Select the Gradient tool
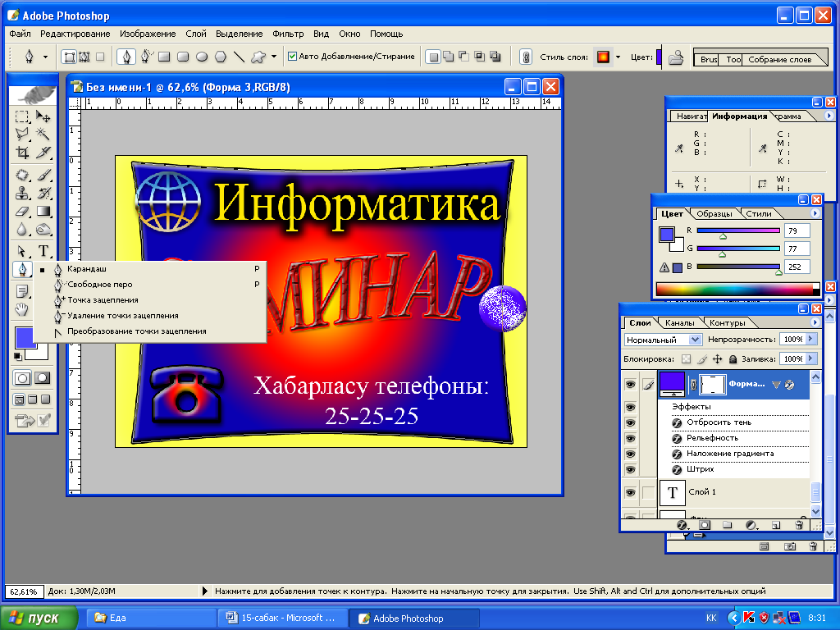Viewport: 840px width, 630px height. (x=43, y=212)
